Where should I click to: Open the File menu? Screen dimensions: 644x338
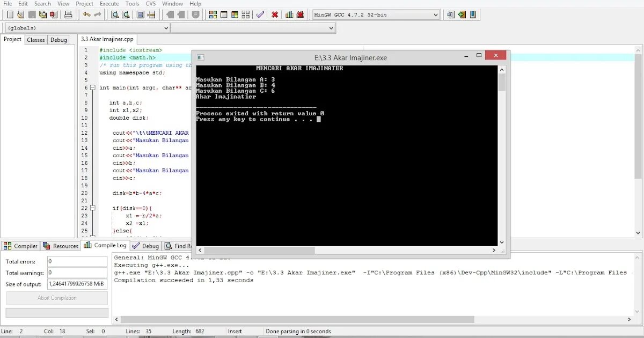[x=8, y=4]
